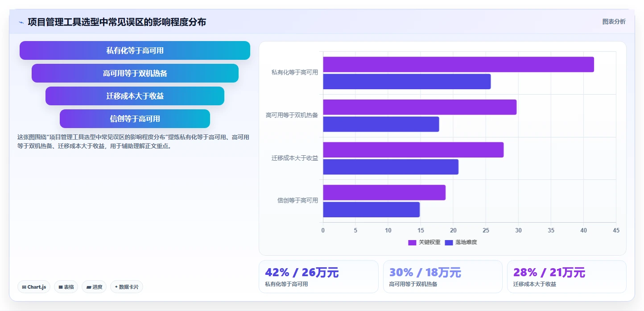Select the 迁移成本大于收益 funnel bar
The height and width of the screenshot is (311, 644).
pos(135,96)
